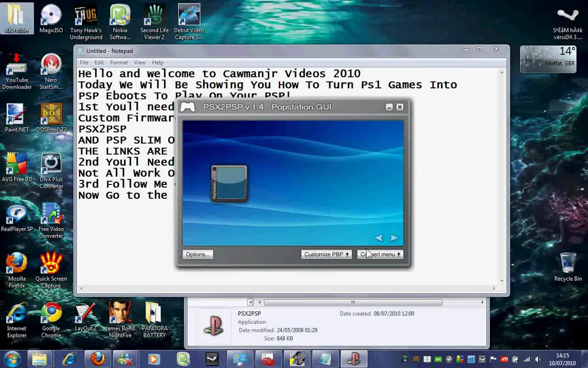
Task: Click the ATI tray icon
Action: pyautogui.click(x=504, y=359)
